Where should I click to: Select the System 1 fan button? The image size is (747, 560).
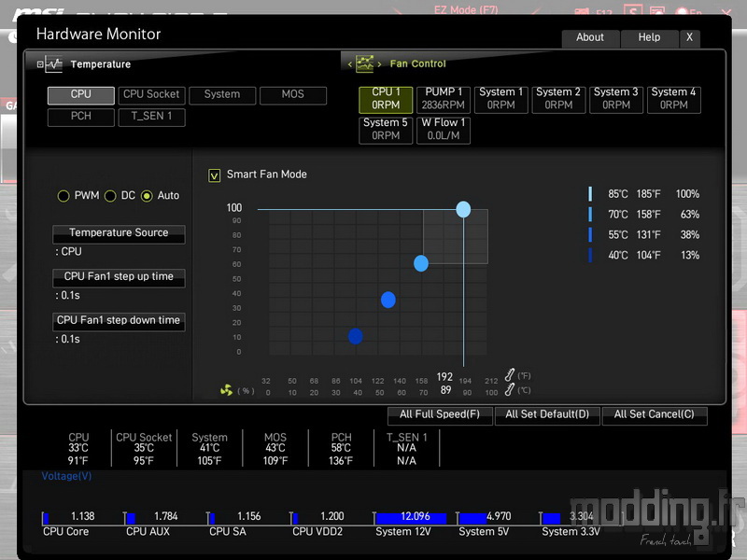[501, 99]
